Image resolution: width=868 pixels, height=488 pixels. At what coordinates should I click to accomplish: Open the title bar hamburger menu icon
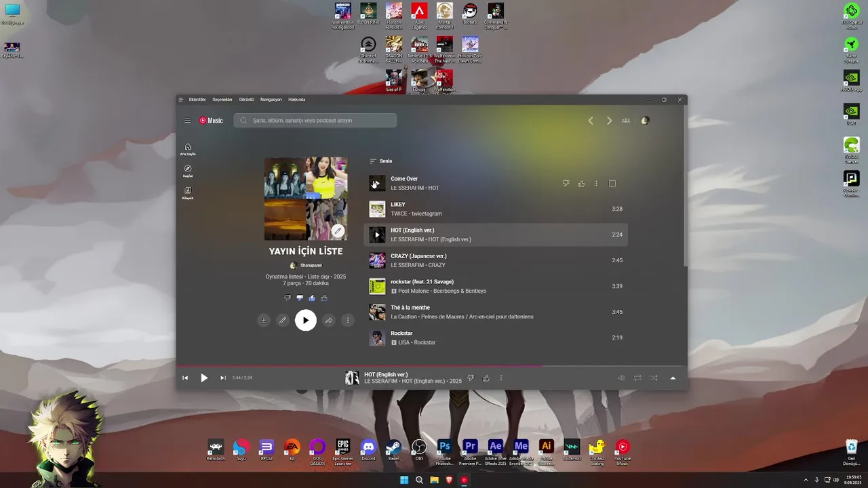(x=181, y=100)
